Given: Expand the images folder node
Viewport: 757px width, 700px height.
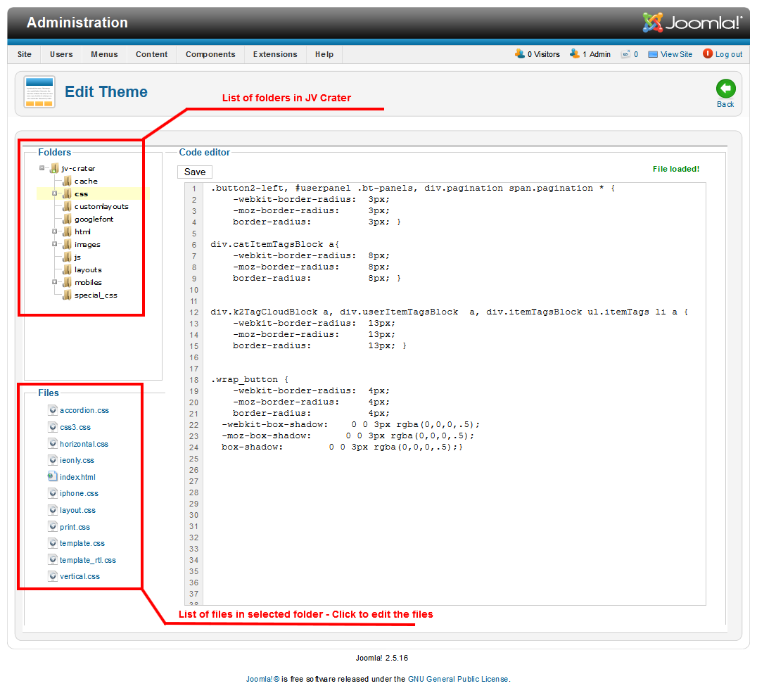Looking at the screenshot, I should point(55,244).
